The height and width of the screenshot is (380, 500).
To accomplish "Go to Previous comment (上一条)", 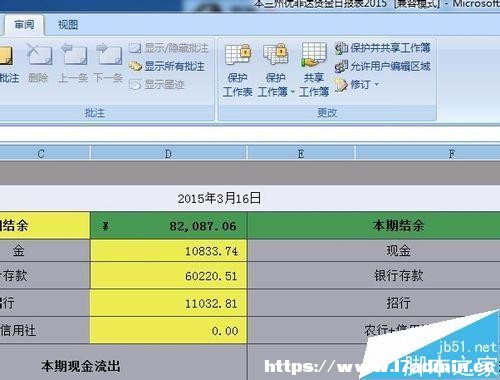I will pos(73,63).
